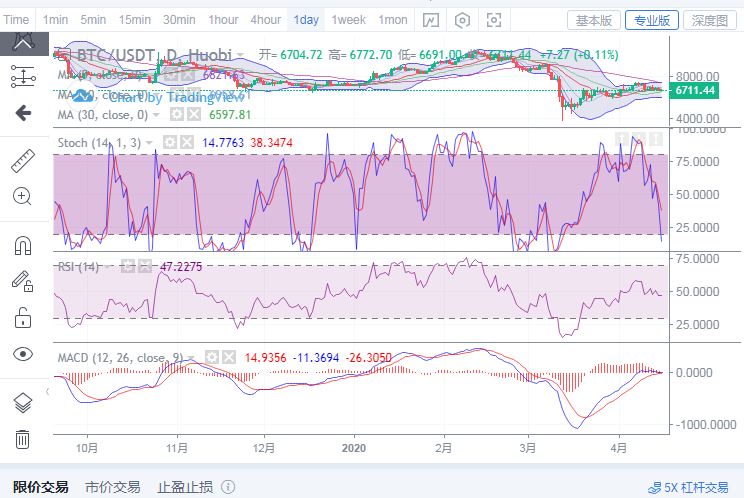Screen dimensions: 744x498
Task: Click the MA 30 value 6597.81
Action: point(230,115)
